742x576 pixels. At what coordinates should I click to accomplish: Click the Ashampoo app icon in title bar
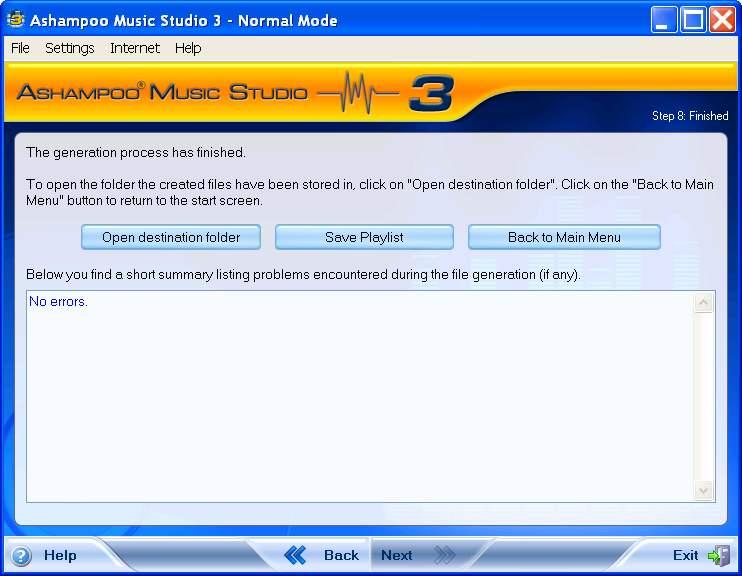[15, 20]
